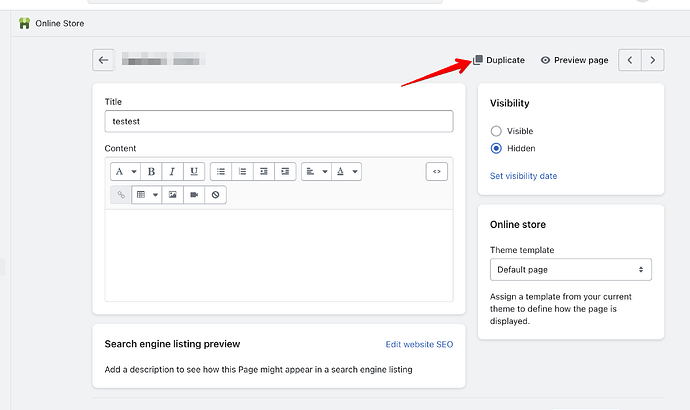Viewport: 690px width, 410px height.
Task: Apply italic formatting to content
Action: pos(172,171)
